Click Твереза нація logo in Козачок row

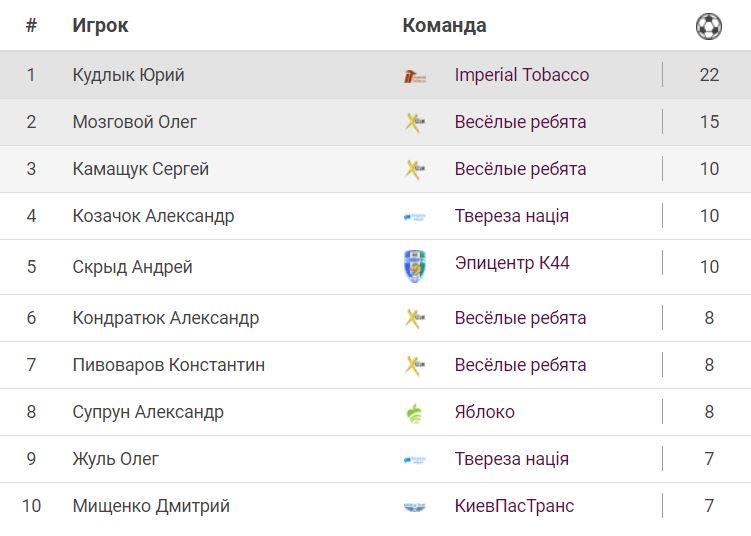[414, 216]
